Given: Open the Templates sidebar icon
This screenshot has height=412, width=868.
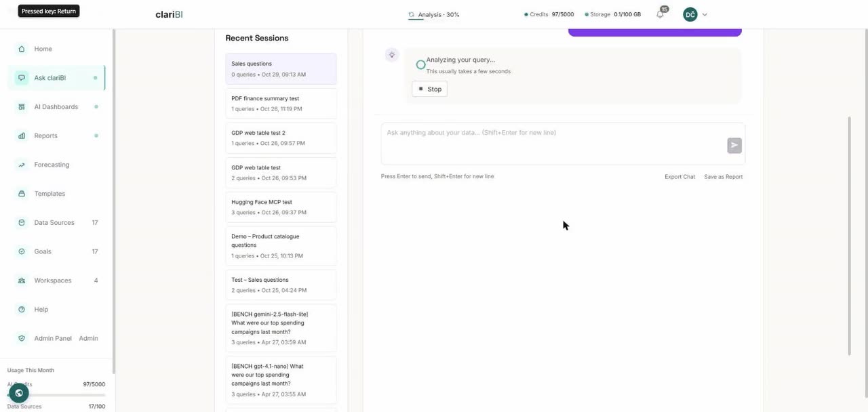Looking at the screenshot, I should (x=21, y=194).
